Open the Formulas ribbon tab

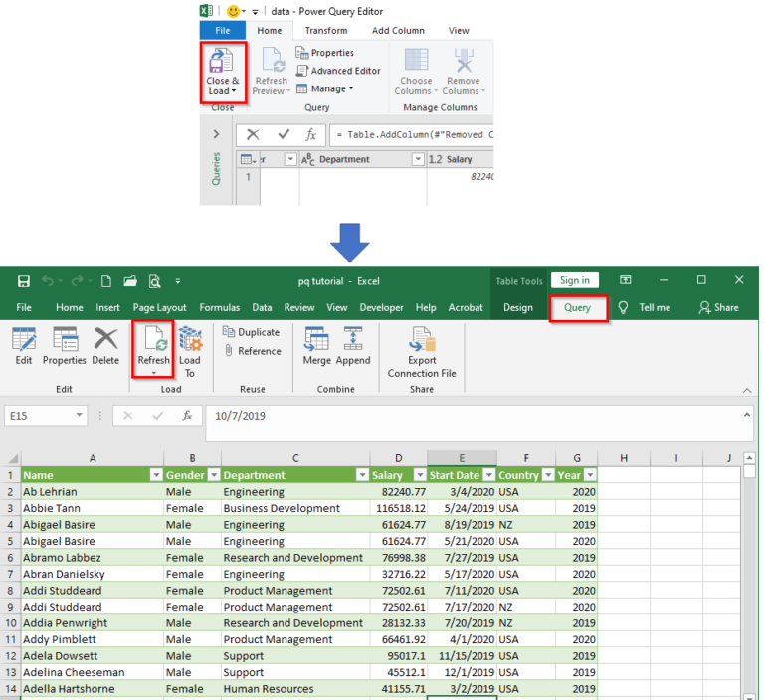(x=219, y=308)
